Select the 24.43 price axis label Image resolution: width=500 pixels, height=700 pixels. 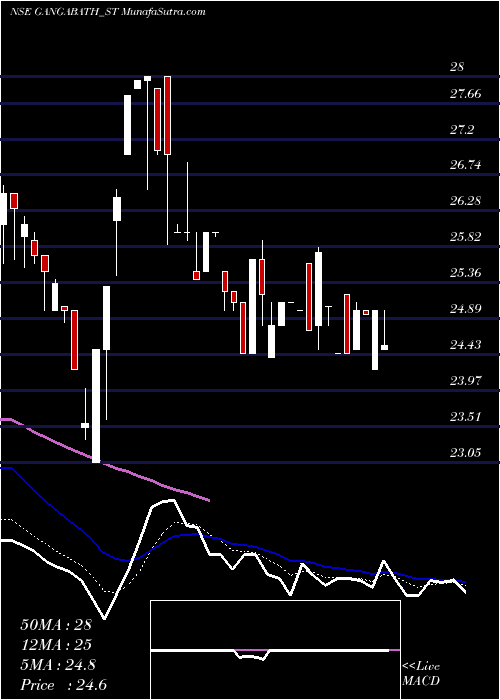[x=466, y=345]
